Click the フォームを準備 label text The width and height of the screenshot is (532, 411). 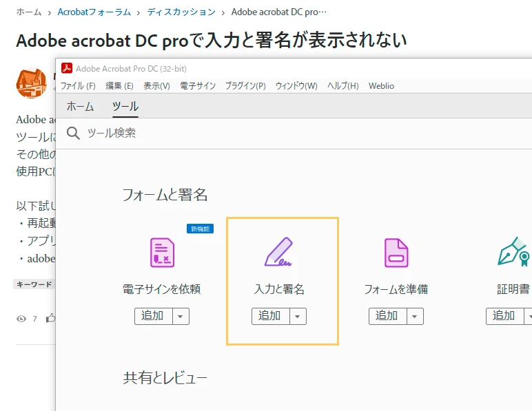click(396, 289)
